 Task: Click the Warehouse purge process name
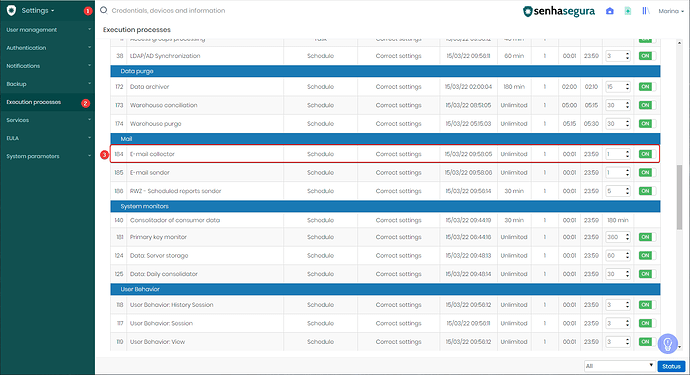click(155, 124)
